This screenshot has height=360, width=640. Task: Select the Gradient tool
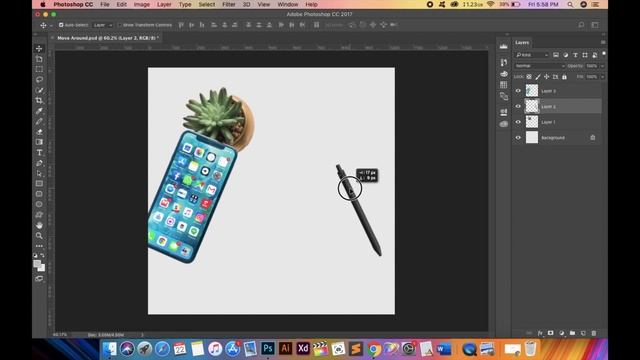click(39, 142)
